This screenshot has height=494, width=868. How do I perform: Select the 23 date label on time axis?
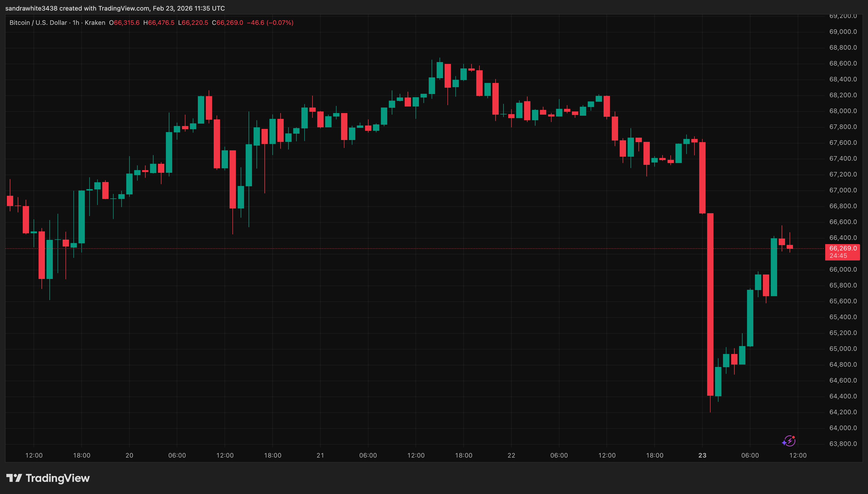click(x=702, y=455)
